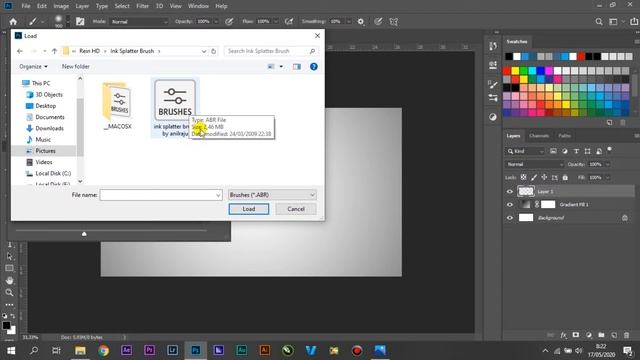
Task: Click the brush size slider handle
Action: [x=84, y=234]
